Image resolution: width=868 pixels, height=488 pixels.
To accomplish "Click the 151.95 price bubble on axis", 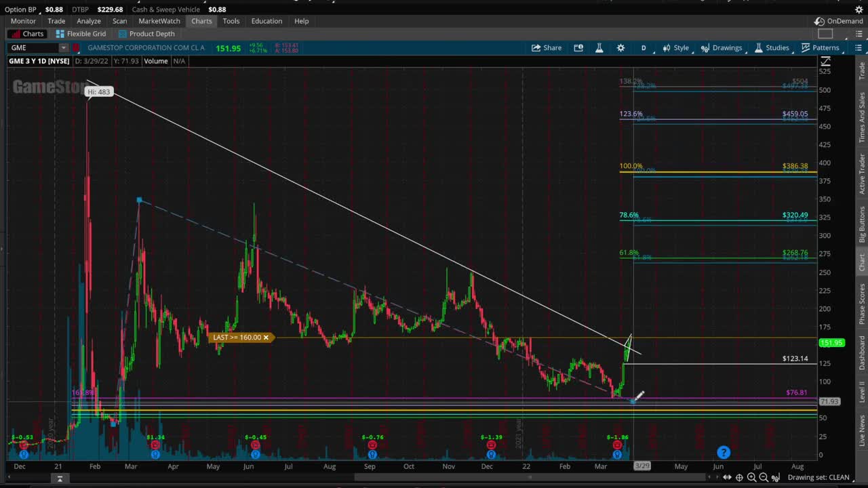I will (831, 343).
